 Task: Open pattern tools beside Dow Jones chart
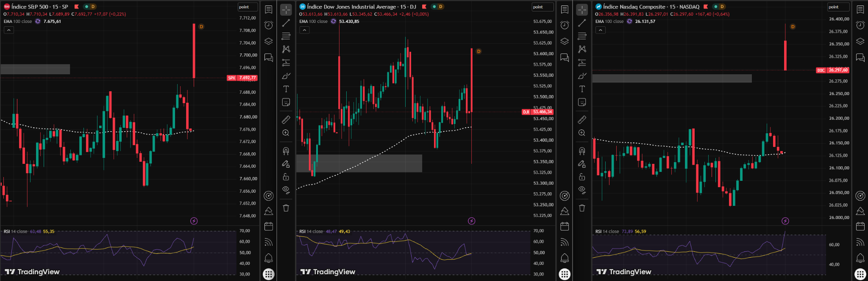pos(286,49)
